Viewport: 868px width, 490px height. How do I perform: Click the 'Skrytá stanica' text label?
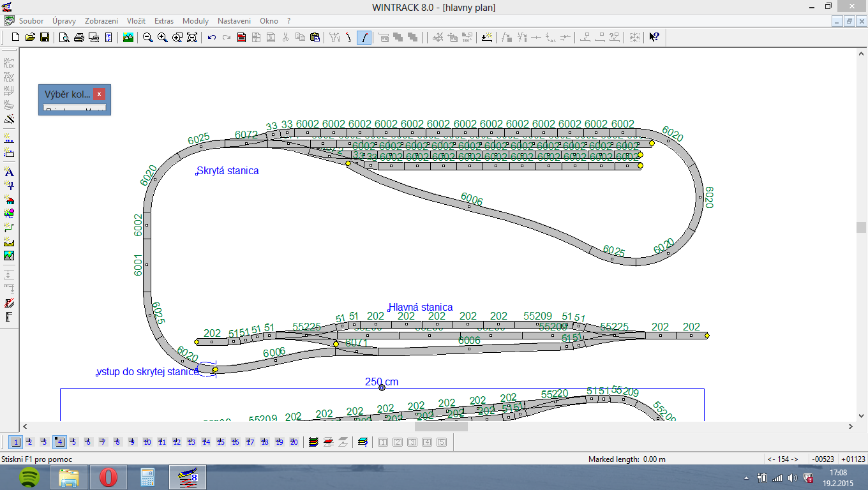coord(228,171)
